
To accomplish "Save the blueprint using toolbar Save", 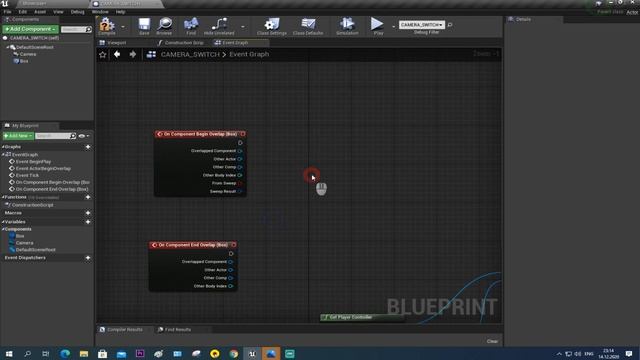I will pyautogui.click(x=144, y=26).
